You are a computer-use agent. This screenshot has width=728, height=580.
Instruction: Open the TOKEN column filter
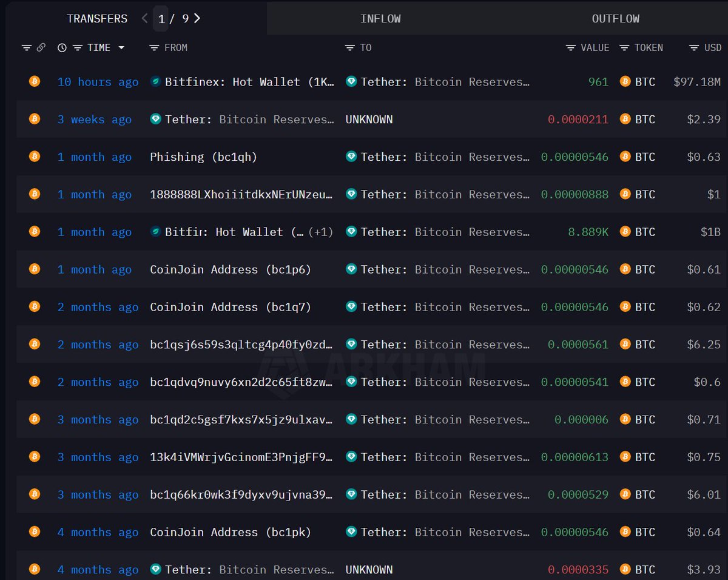tap(624, 47)
